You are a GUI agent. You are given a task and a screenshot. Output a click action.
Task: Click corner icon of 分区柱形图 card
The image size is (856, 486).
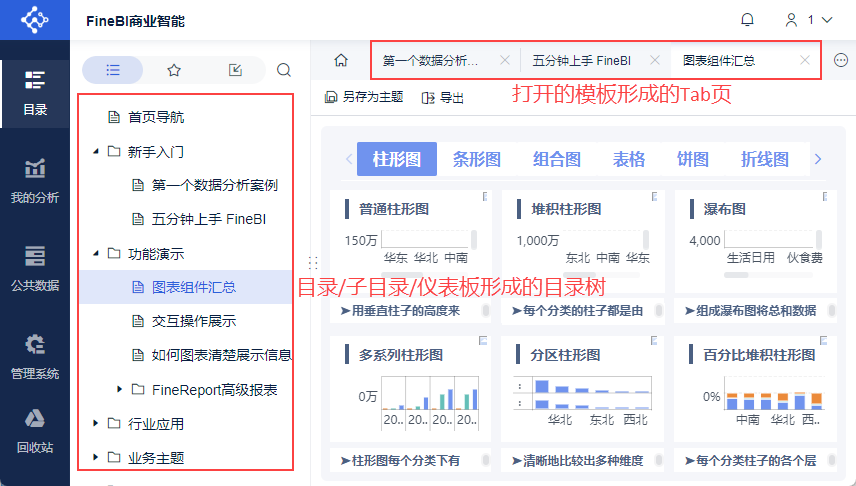point(655,340)
